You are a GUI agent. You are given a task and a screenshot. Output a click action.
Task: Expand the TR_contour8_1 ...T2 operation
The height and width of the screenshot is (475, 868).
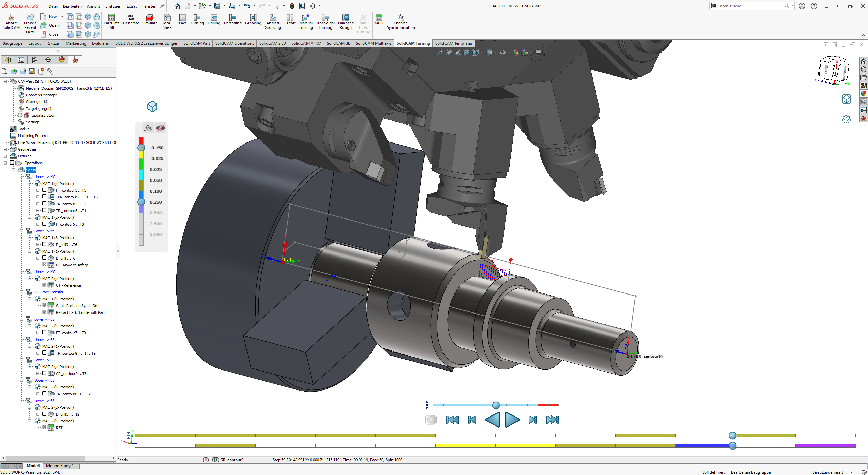coord(38,394)
